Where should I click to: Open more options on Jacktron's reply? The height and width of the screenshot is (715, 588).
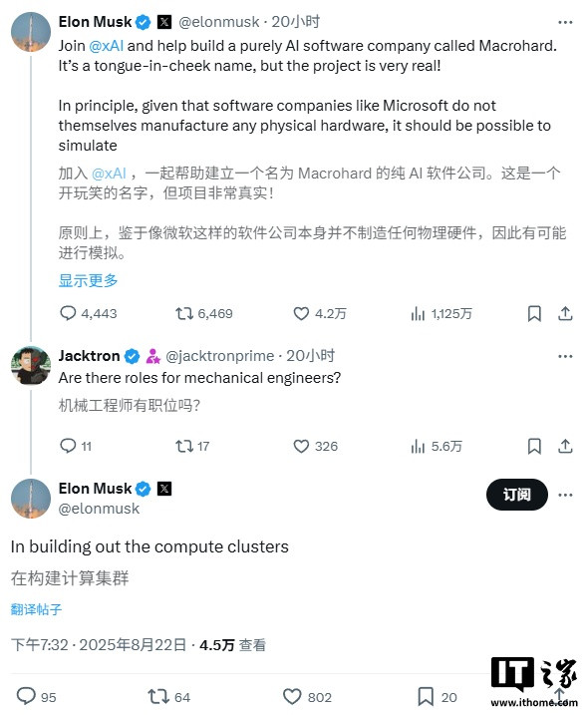tap(565, 356)
